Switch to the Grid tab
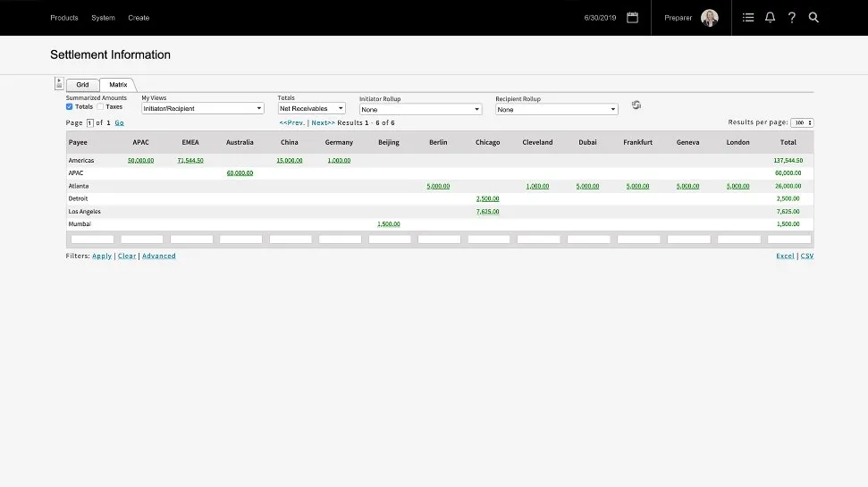This screenshot has width=868, height=487. 82,85
